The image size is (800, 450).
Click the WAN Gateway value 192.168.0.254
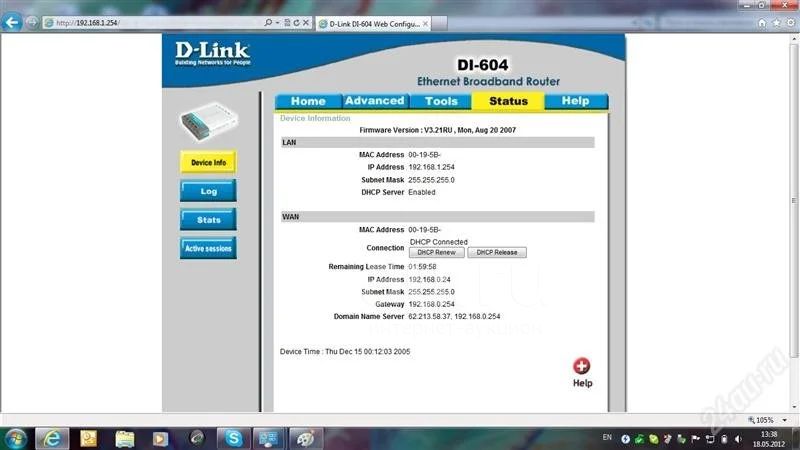click(431, 304)
